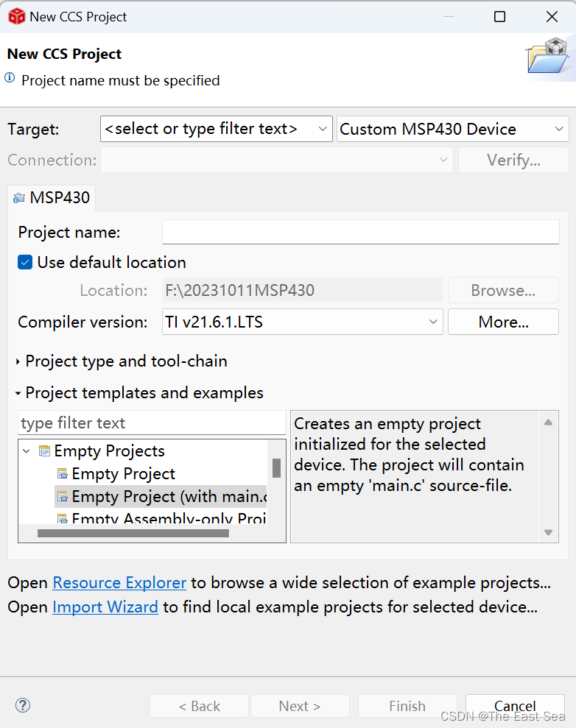Uncheck Use default location checkbox
The width and height of the screenshot is (576, 728).
click(x=25, y=262)
